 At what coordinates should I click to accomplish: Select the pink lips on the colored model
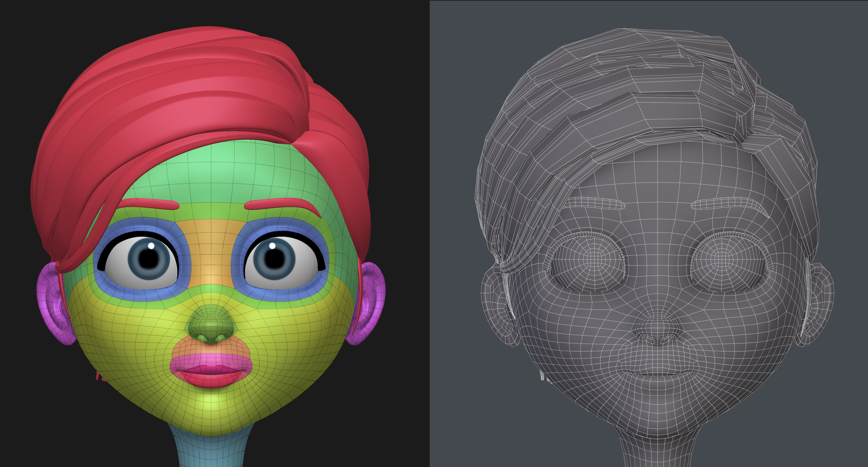pos(211,370)
